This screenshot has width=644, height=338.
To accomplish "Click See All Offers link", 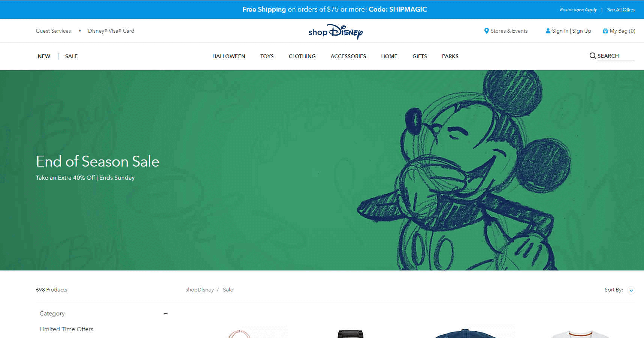I will [621, 10].
